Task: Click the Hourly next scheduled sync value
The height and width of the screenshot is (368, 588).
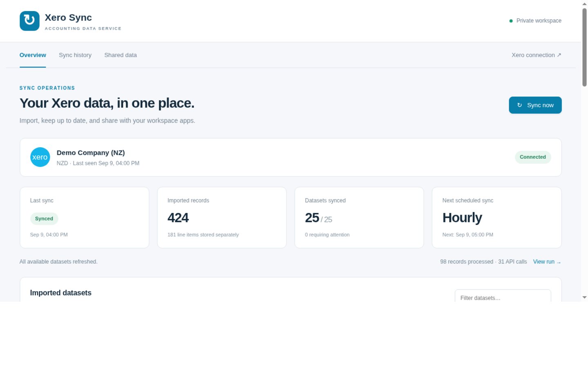Action: click(x=462, y=218)
